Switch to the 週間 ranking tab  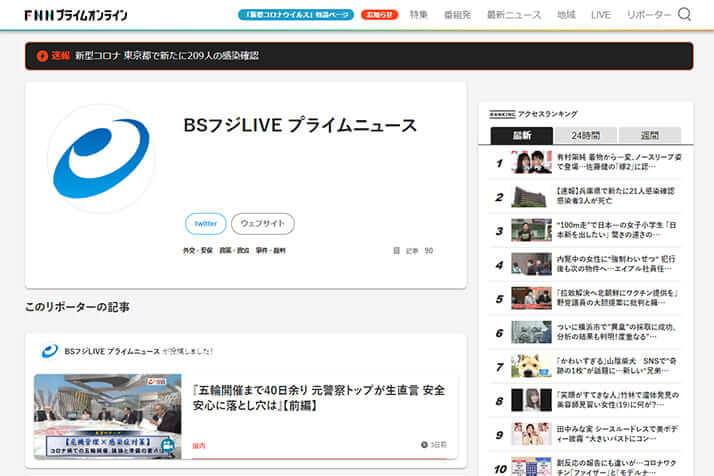click(x=650, y=135)
